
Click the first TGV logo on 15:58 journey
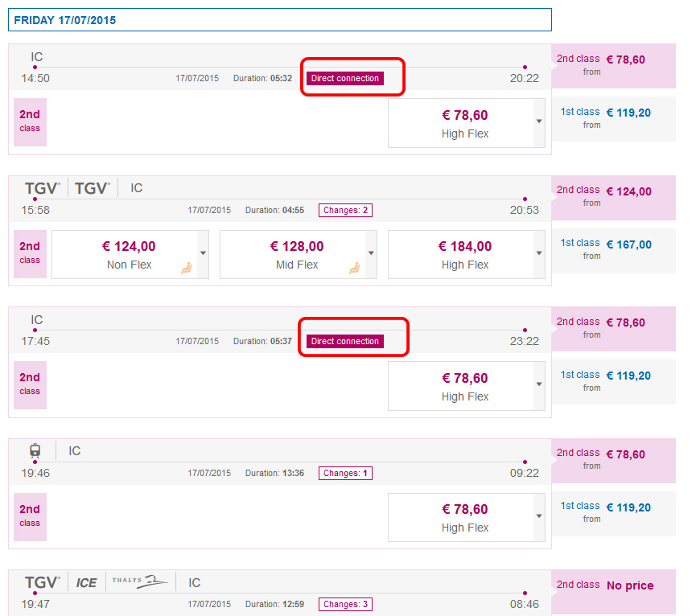coord(42,188)
